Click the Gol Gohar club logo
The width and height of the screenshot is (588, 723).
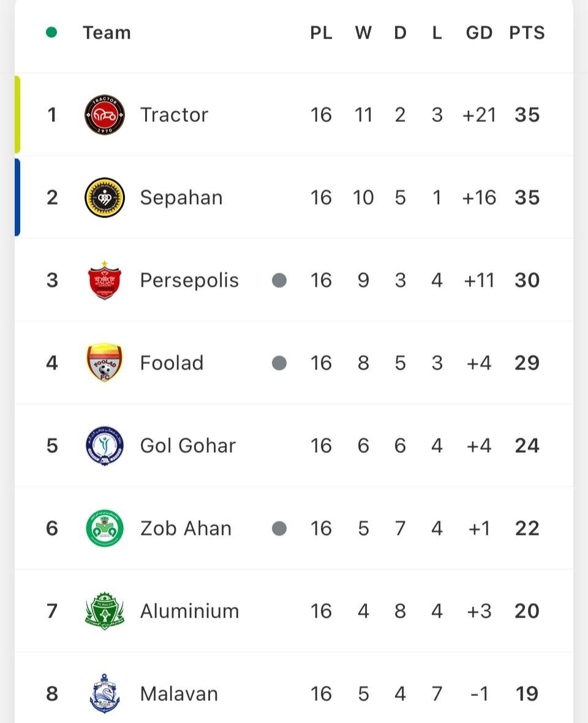[104, 445]
